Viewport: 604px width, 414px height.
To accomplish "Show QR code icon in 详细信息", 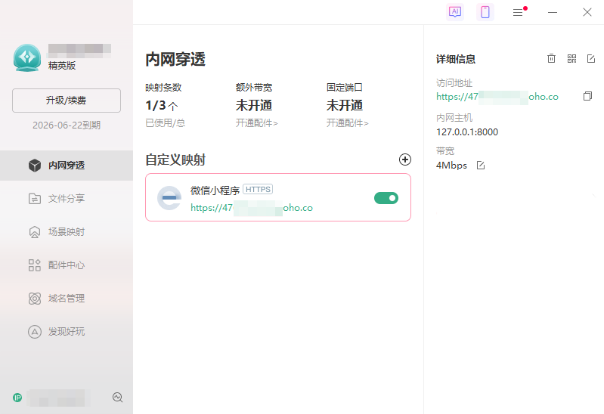I will pos(572,59).
